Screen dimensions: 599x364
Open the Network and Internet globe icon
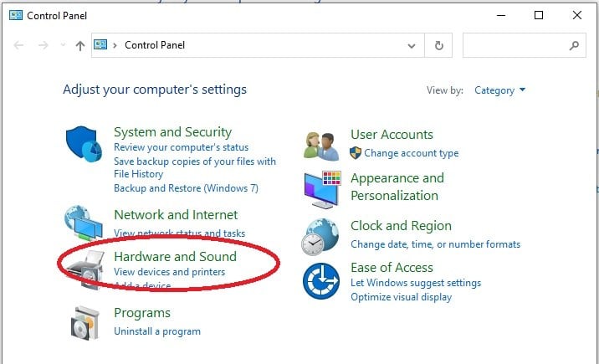point(84,223)
